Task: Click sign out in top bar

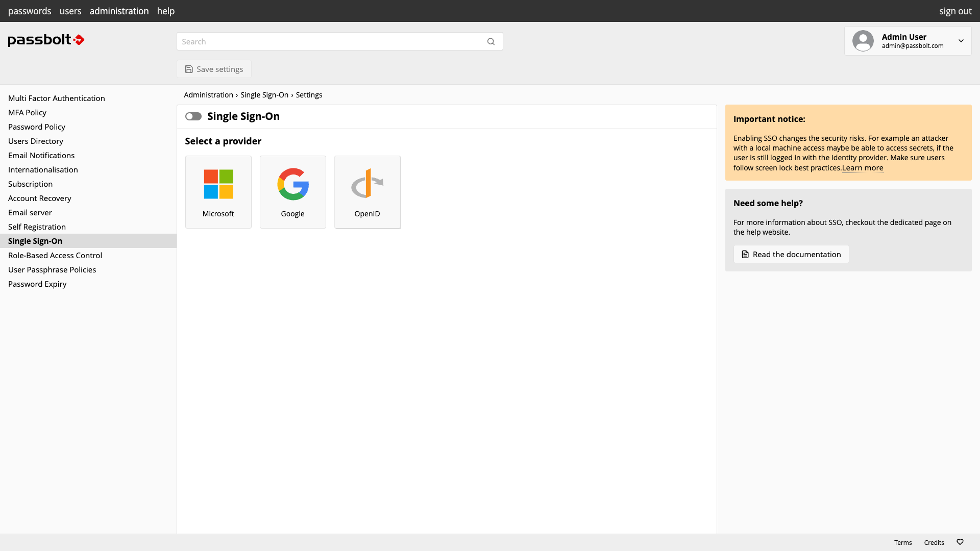Action: pyautogui.click(x=955, y=11)
